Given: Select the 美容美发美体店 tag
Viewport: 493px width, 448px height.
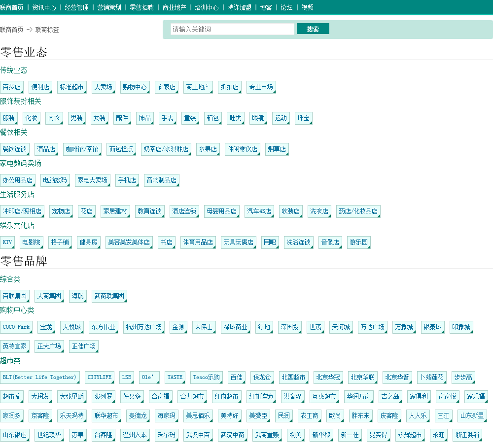Looking at the screenshot, I should 129,242.
